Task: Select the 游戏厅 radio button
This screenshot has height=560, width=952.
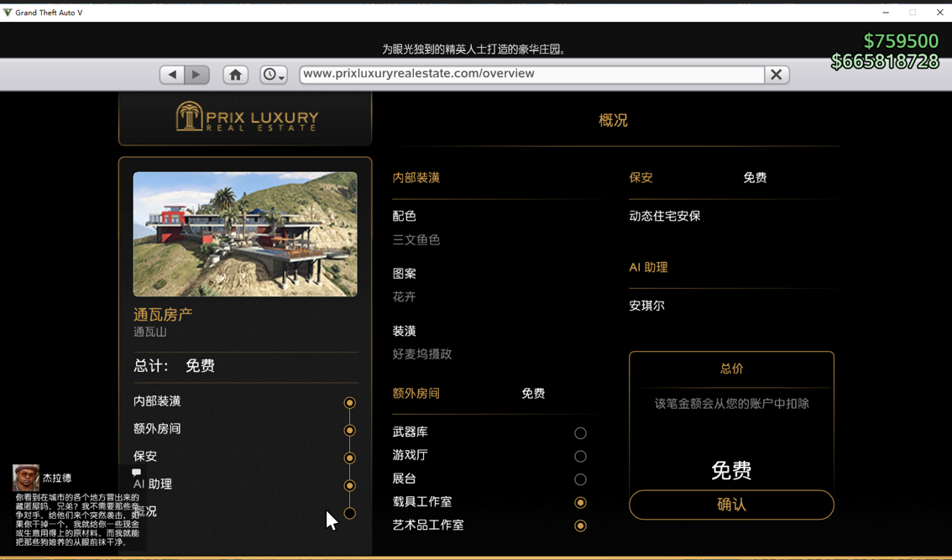Action: click(580, 456)
